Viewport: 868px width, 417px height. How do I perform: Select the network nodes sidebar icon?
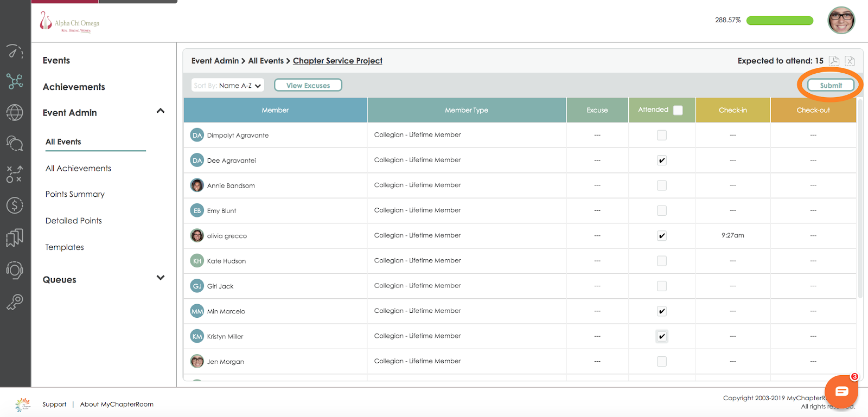tap(15, 81)
